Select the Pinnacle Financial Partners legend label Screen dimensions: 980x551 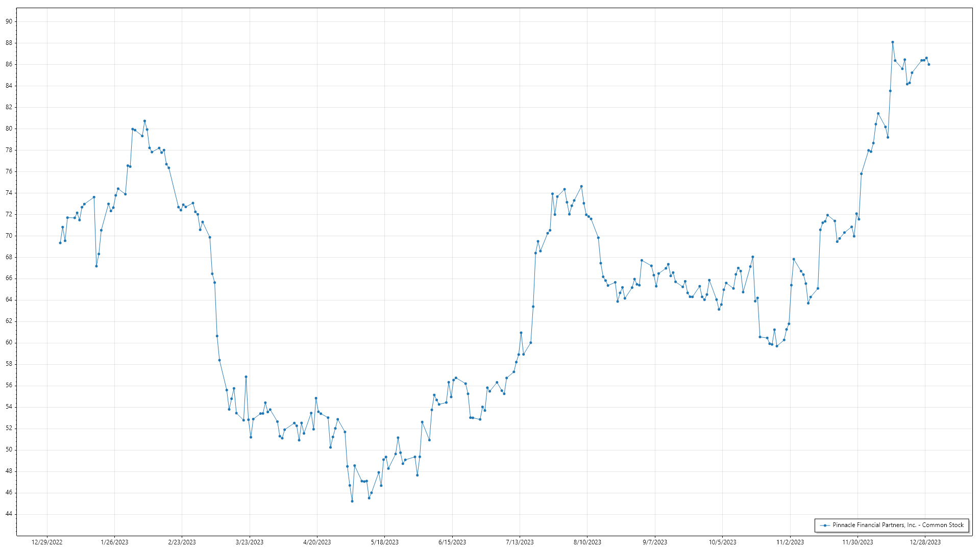tap(898, 525)
